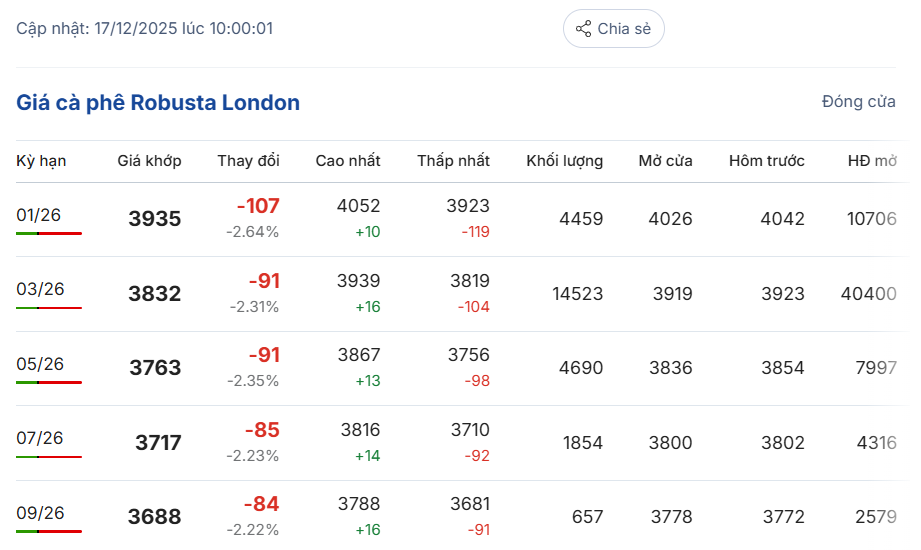Click the 3935 matched price for 01/26
Image resolution: width=921 pixels, height=550 pixels.
[x=154, y=219]
